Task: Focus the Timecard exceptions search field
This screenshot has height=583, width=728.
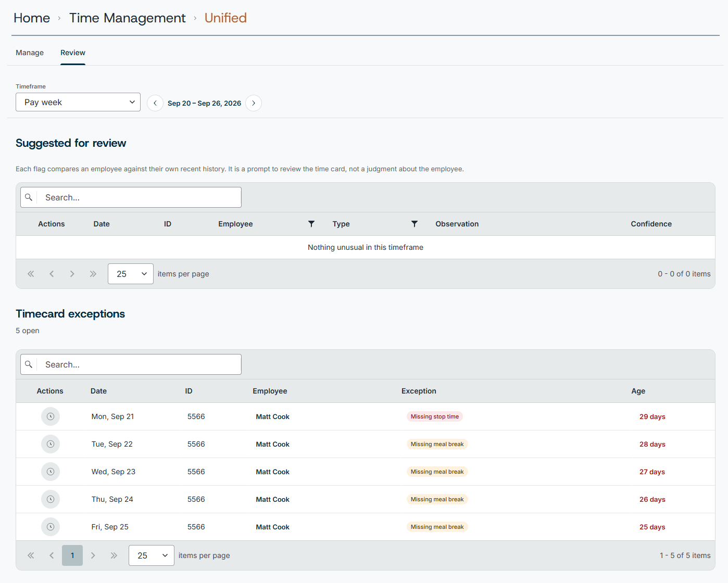Action: coord(131,364)
